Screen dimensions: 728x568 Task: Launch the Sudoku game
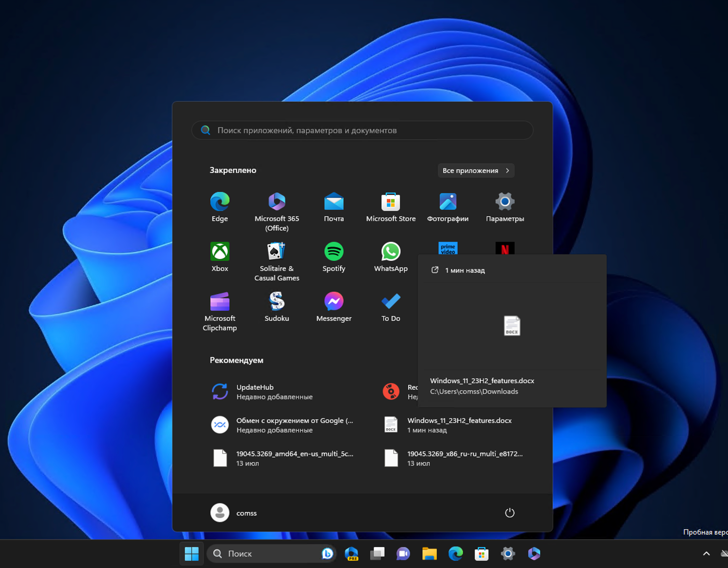tap(277, 307)
